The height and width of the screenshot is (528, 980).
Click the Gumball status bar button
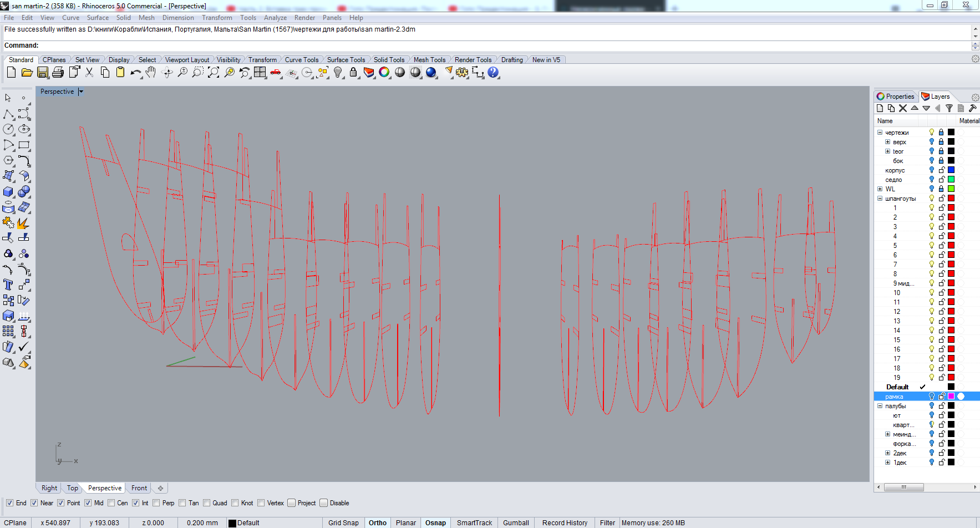516,522
